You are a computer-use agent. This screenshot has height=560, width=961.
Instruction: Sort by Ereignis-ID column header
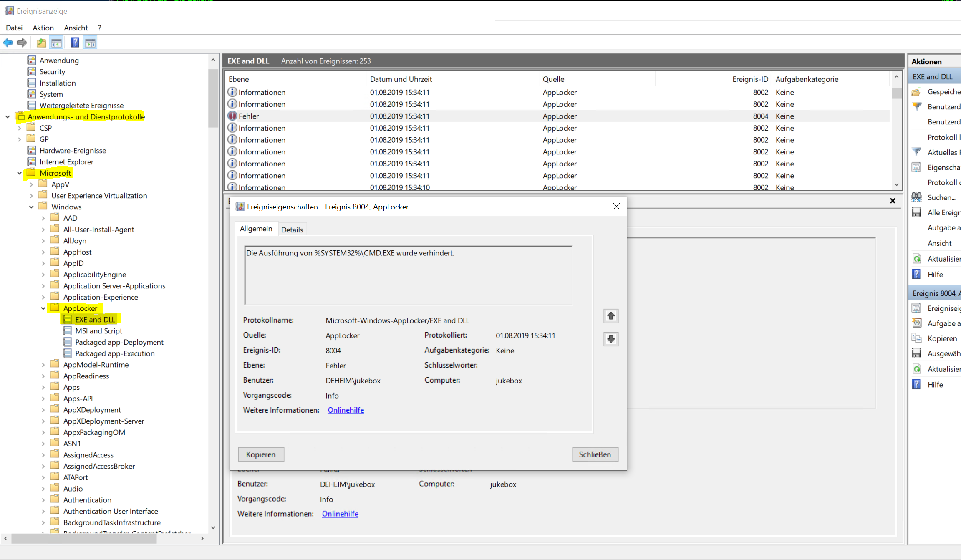point(750,79)
